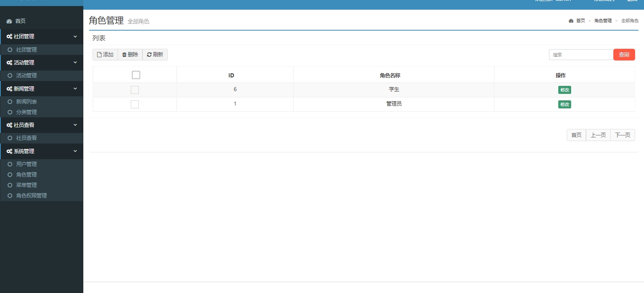
Task: Open 分类管理 in the sidebar
Action: pos(41,112)
